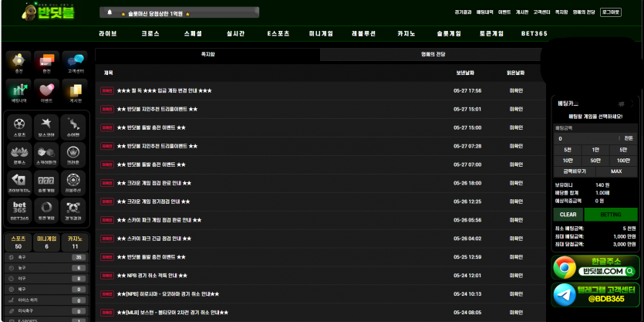
Task: Open the 토큰게임 ring icon
Action: pyautogui.click(x=46, y=211)
